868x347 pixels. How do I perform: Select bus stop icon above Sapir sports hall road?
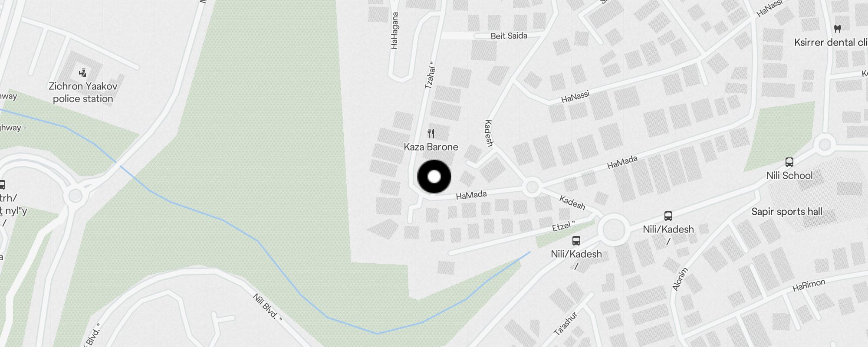[668, 216]
